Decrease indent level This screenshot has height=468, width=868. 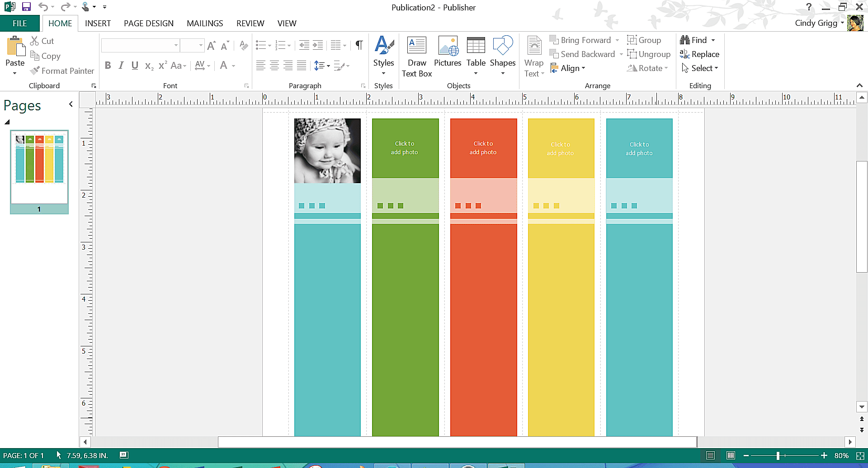click(x=305, y=45)
